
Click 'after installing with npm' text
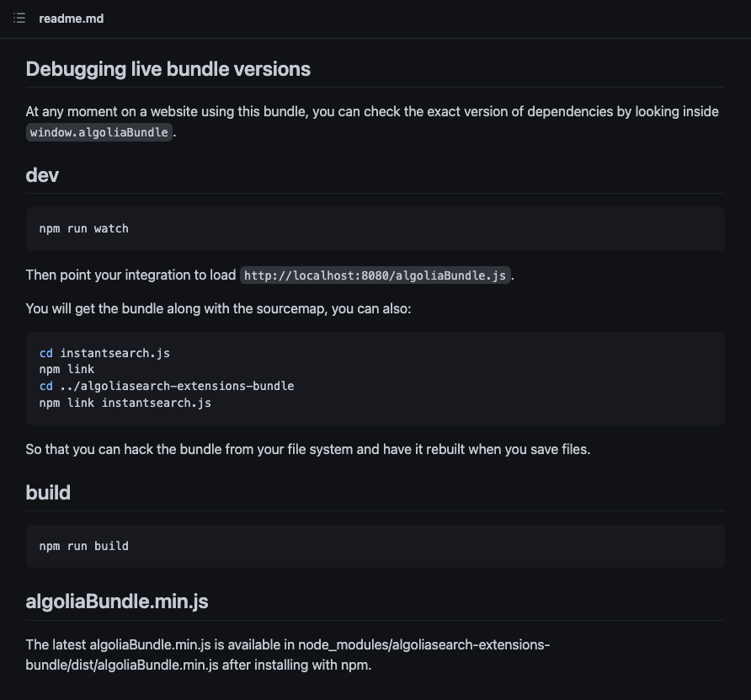pyautogui.click(x=296, y=665)
